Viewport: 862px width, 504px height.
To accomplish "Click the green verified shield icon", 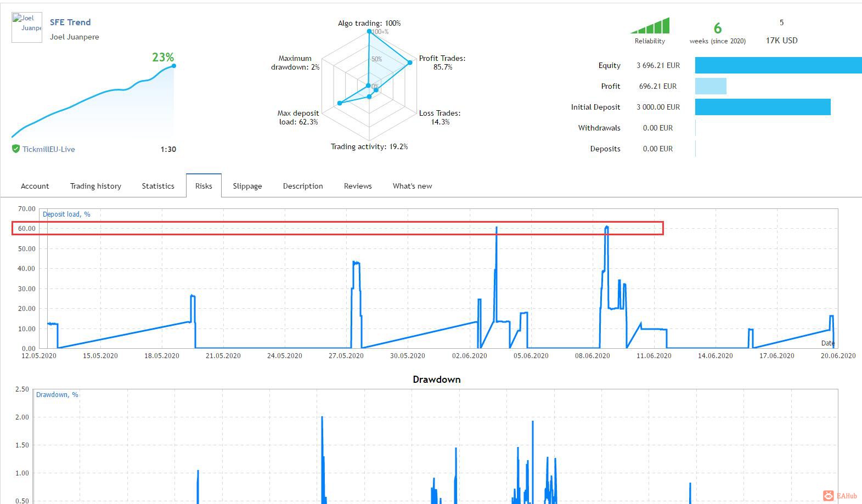I will [x=16, y=149].
